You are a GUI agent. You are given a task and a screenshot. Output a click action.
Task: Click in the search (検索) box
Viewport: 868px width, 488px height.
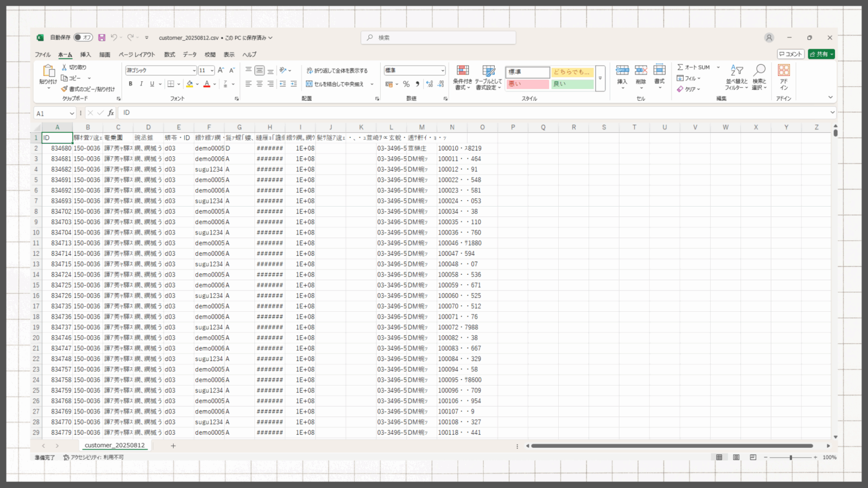pos(438,37)
